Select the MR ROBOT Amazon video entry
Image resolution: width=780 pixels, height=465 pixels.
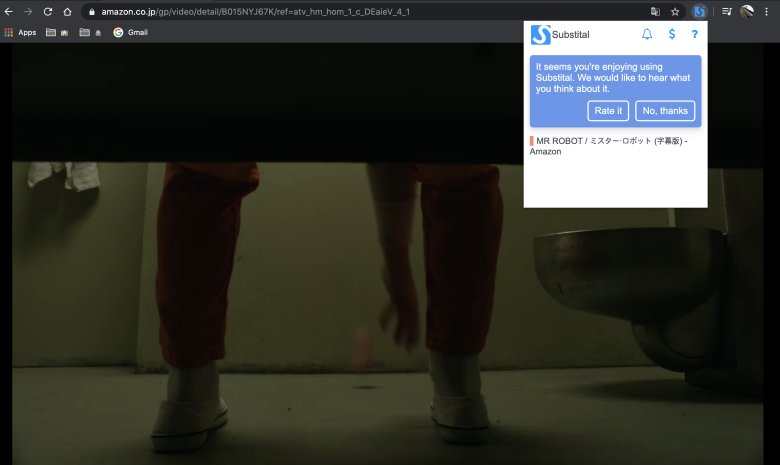609,146
